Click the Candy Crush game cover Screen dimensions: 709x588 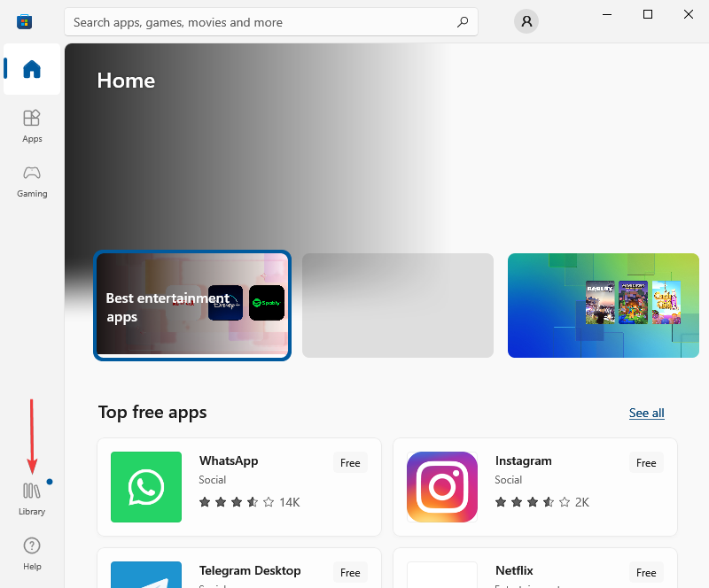[666, 302]
